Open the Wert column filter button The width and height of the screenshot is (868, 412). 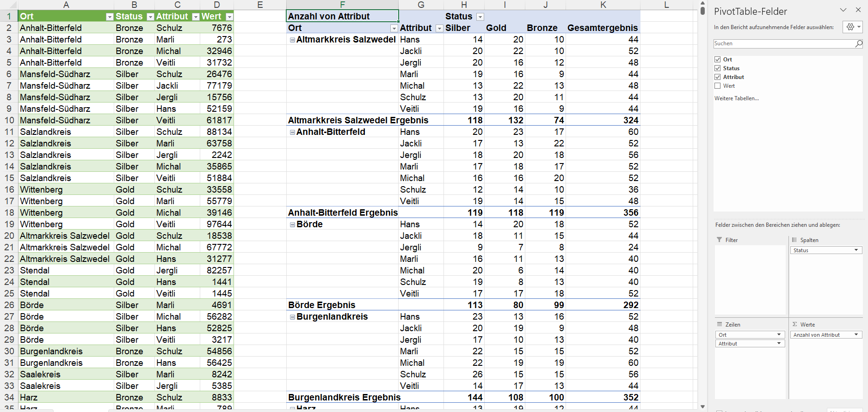click(x=229, y=17)
